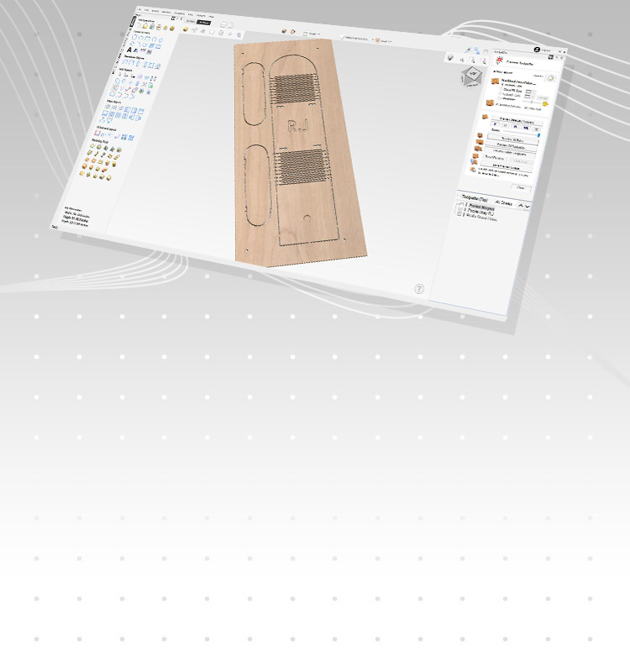Click the isometric view icon above the view cube
The height and width of the screenshot is (672, 630).
[x=450, y=57]
